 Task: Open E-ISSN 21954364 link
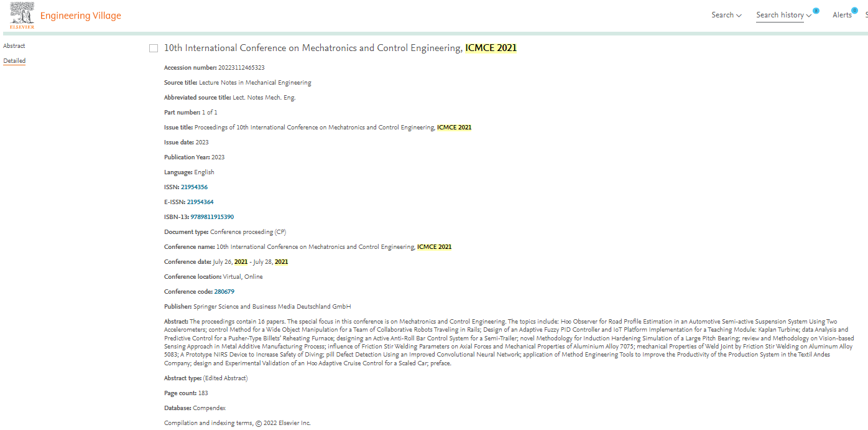coord(200,202)
